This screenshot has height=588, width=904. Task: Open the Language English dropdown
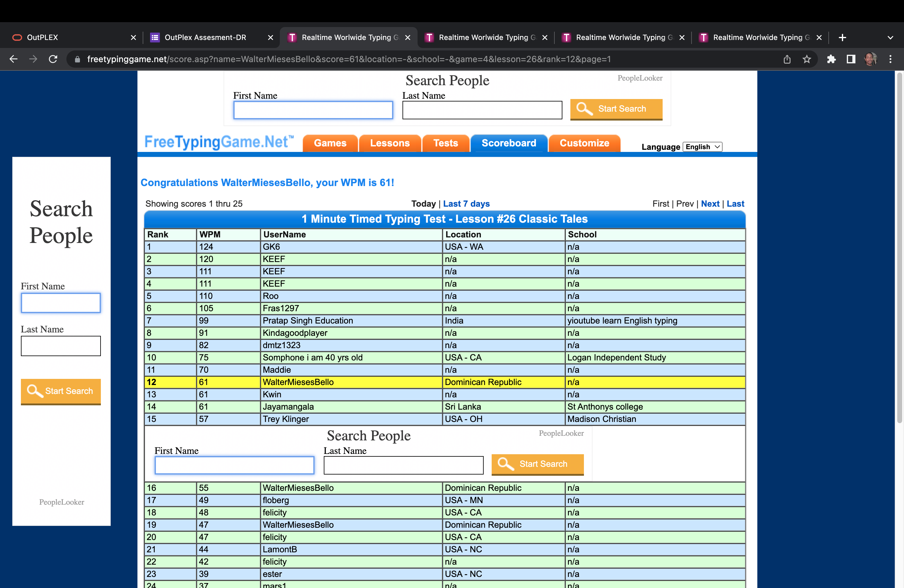point(702,147)
